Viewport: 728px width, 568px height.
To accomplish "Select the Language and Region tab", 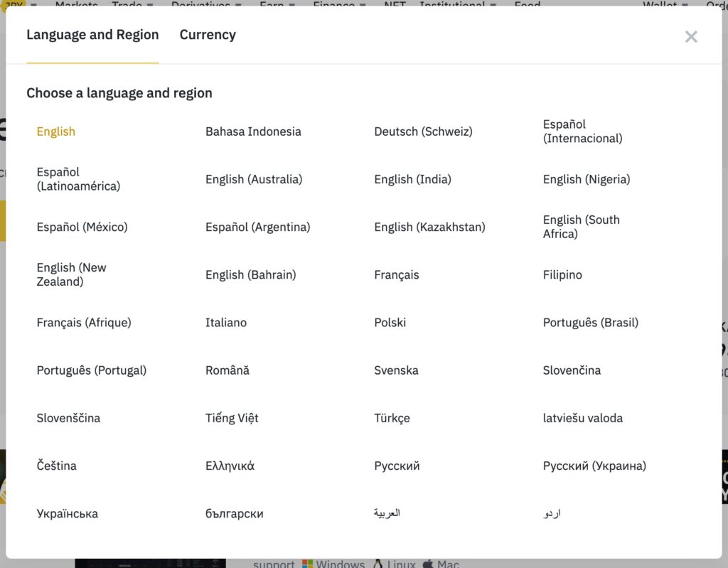I will pos(92,35).
